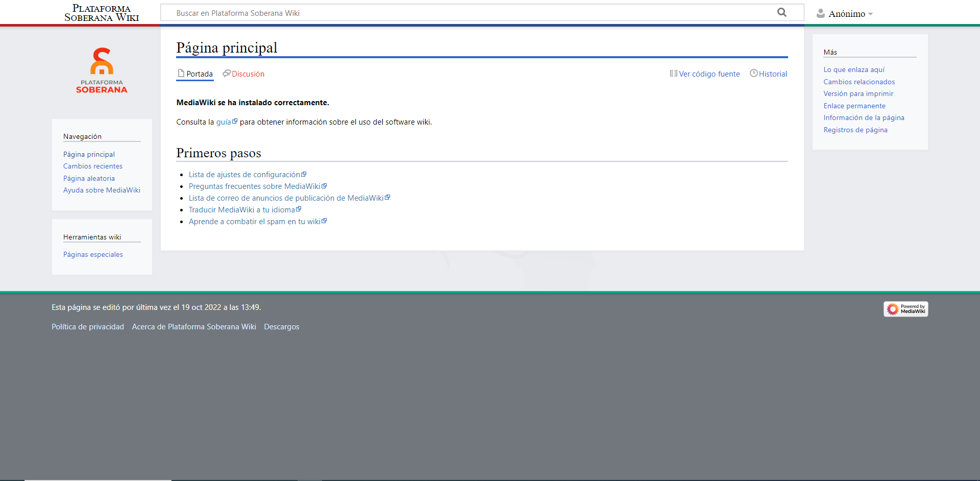Open Cambios recientes in sidebar
The width and height of the screenshot is (980, 481).
click(93, 166)
